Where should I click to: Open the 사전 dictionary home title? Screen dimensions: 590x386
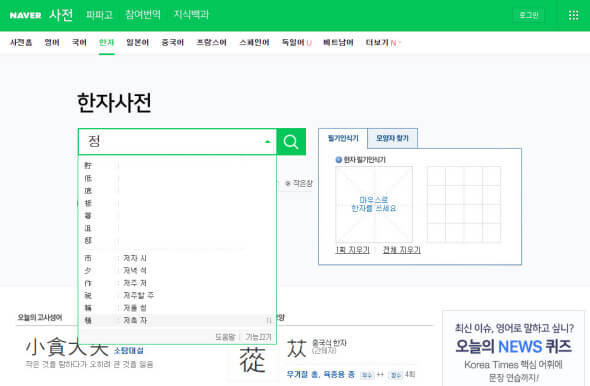click(x=61, y=15)
